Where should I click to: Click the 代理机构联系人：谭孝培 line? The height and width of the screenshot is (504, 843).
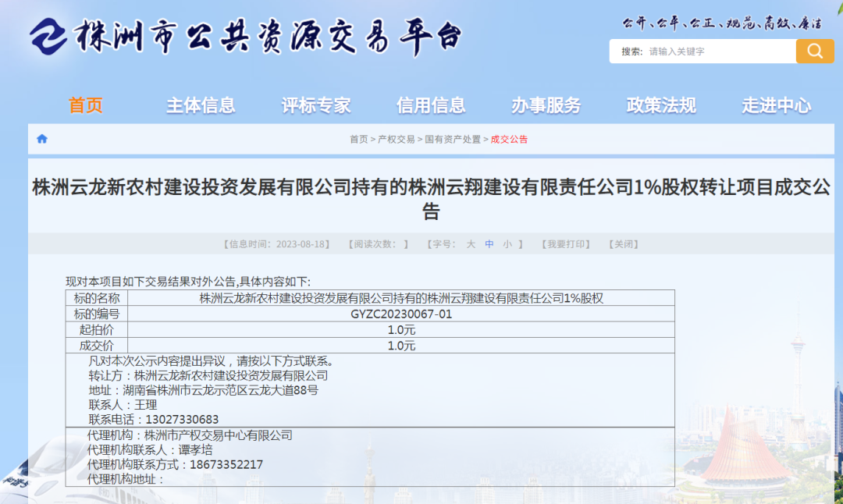coord(149,449)
